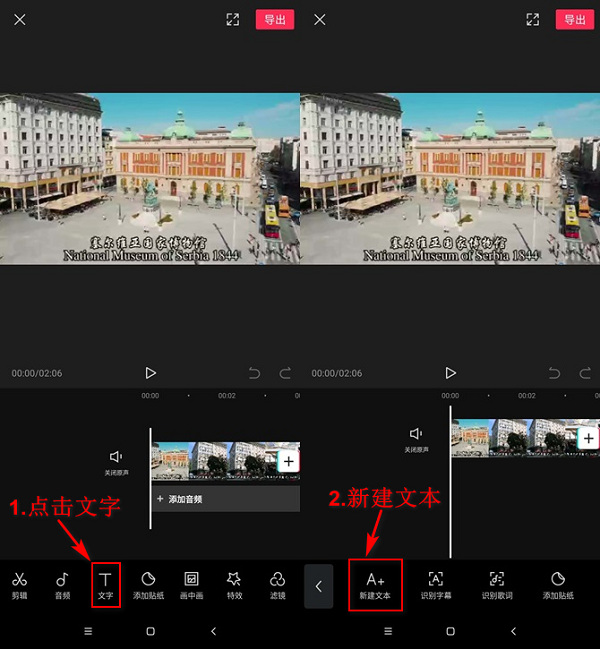The image size is (600, 649).
Task: Tap Android back button, left screen
Action: 214,631
